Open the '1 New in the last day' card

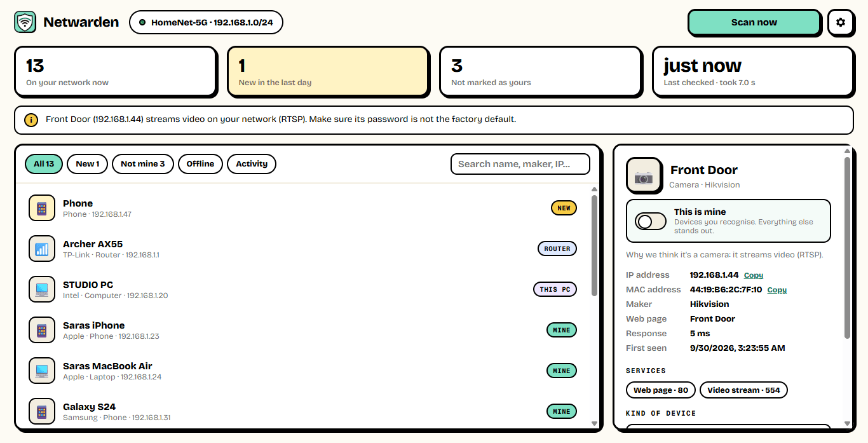point(328,71)
